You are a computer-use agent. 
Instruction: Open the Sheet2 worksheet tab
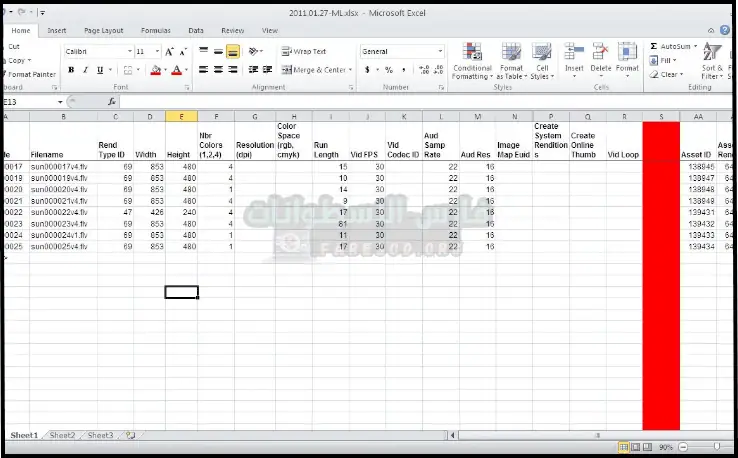point(62,436)
